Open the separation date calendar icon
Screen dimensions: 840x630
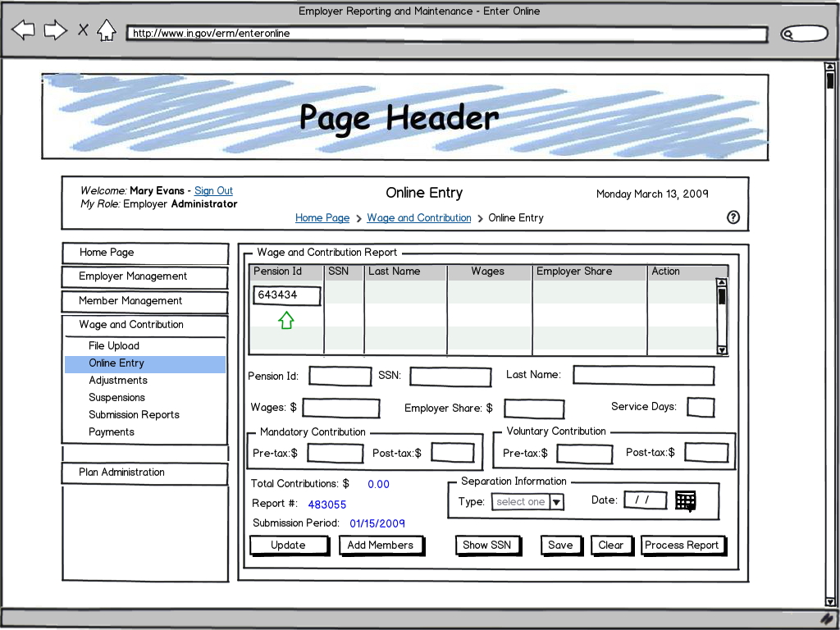(x=686, y=500)
